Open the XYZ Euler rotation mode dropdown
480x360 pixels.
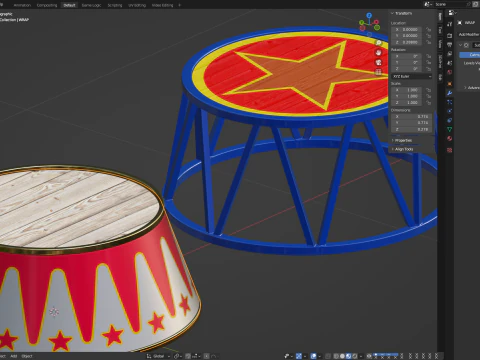click(x=412, y=76)
